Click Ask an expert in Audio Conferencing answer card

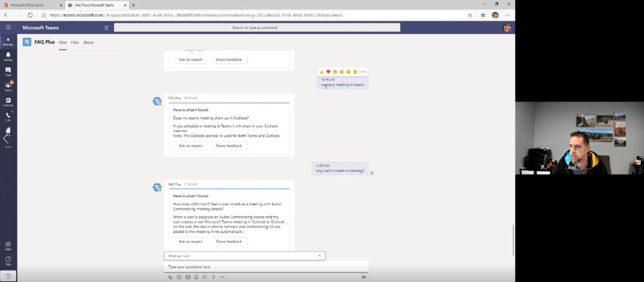click(191, 241)
